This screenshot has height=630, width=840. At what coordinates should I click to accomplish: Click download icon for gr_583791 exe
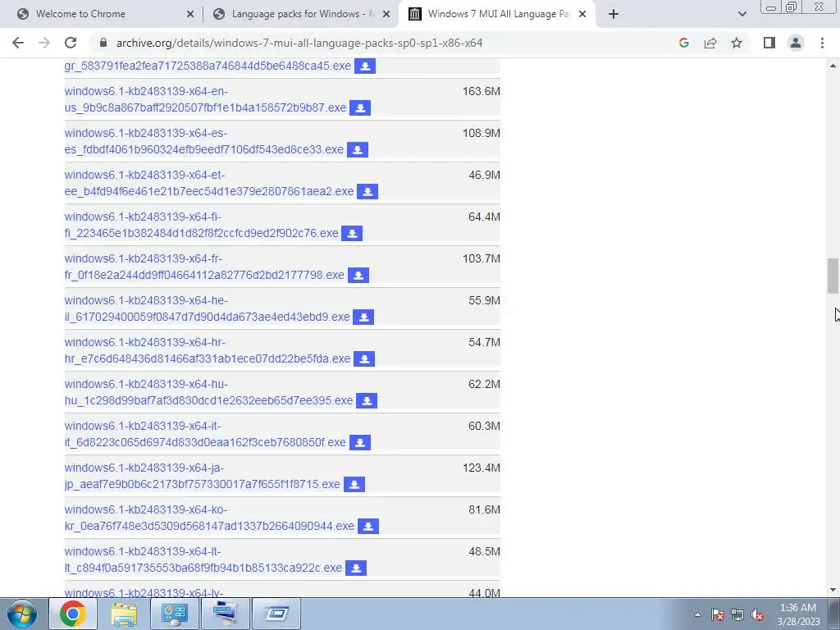coord(365,66)
